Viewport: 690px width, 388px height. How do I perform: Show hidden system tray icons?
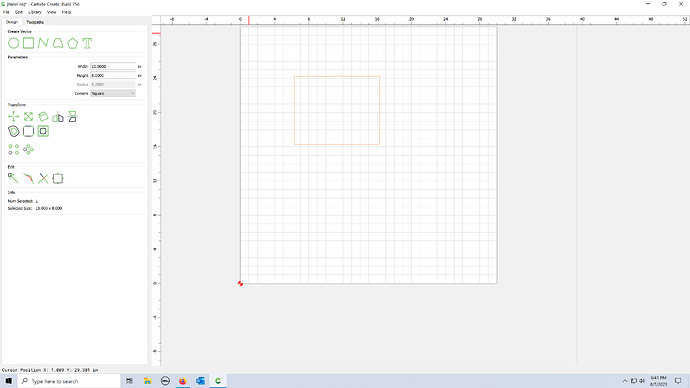[x=625, y=381]
